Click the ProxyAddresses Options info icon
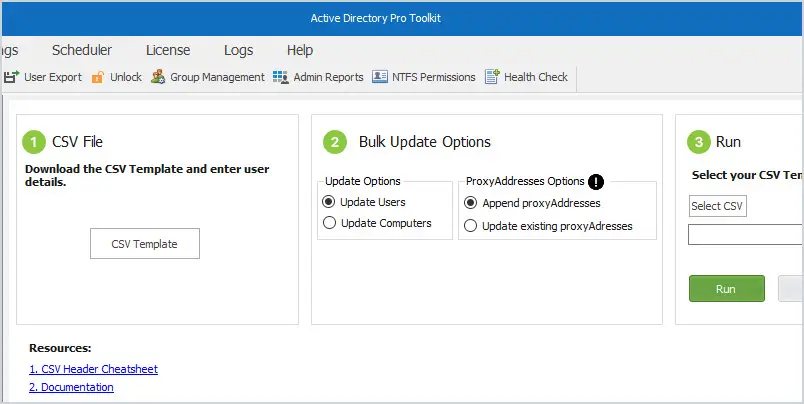 point(596,181)
